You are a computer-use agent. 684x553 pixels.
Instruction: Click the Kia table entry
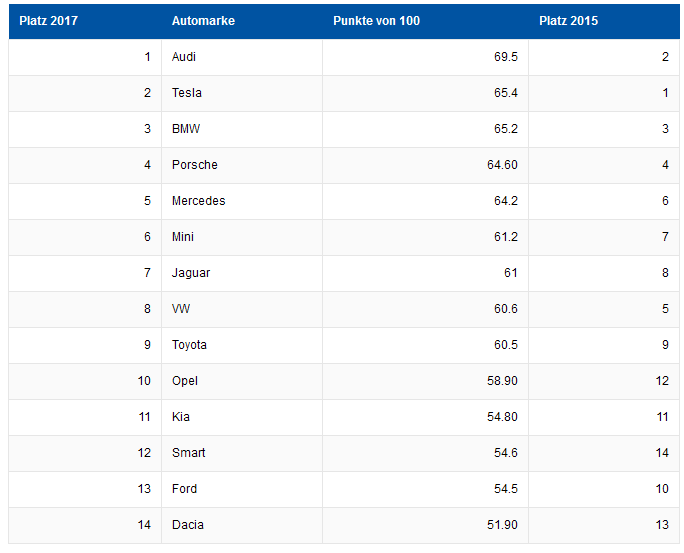(181, 417)
